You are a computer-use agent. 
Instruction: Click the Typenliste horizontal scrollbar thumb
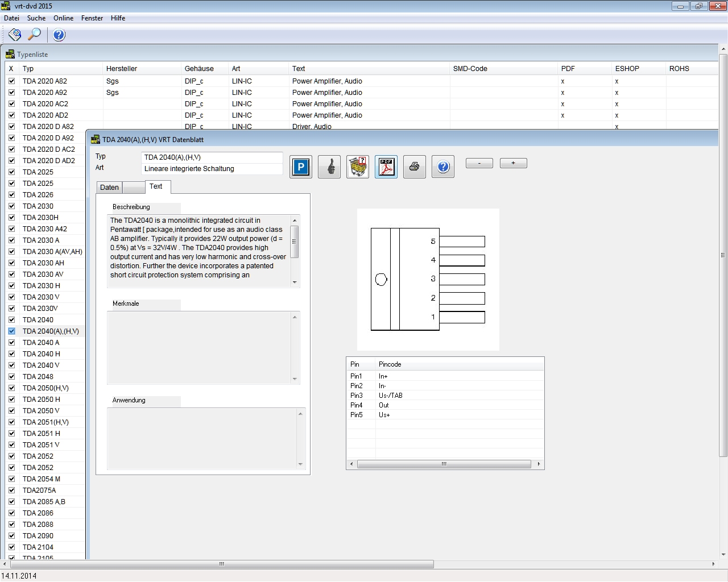tap(222, 564)
